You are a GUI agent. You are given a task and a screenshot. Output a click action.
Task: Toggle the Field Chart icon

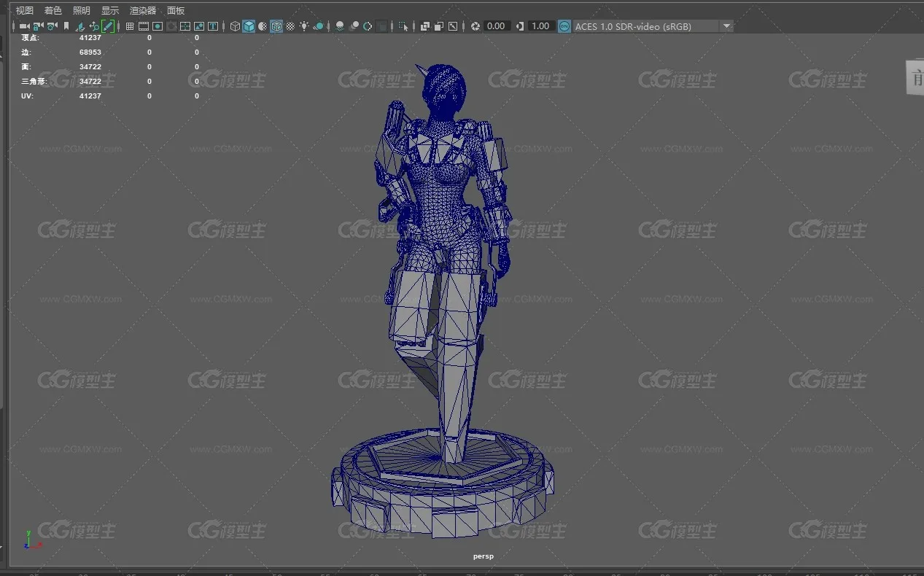(x=185, y=26)
